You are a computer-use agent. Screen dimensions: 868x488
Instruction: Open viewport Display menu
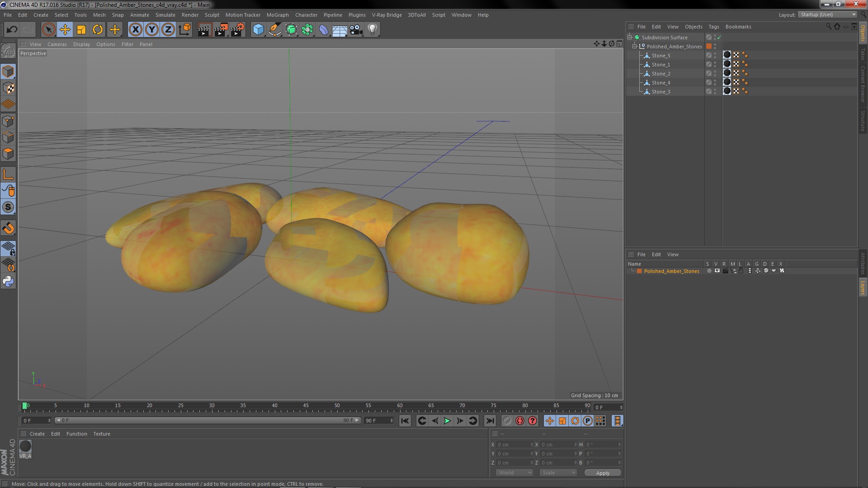click(81, 44)
